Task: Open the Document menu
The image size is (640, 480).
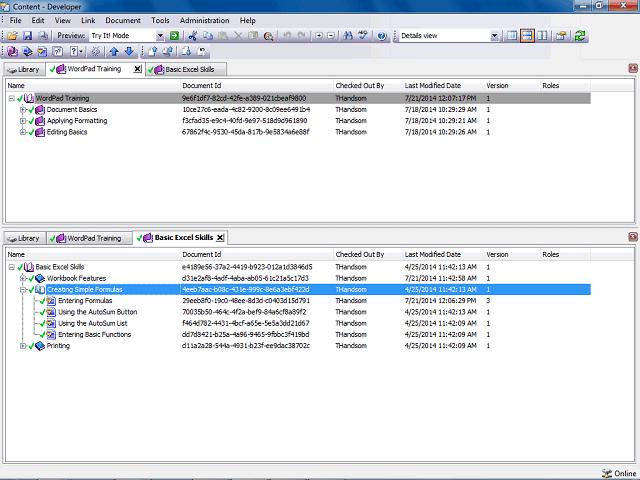Action: 123,20
